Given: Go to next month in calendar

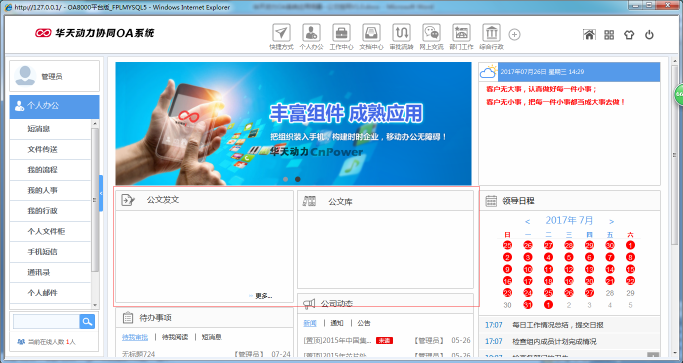Looking at the screenshot, I should (x=612, y=221).
